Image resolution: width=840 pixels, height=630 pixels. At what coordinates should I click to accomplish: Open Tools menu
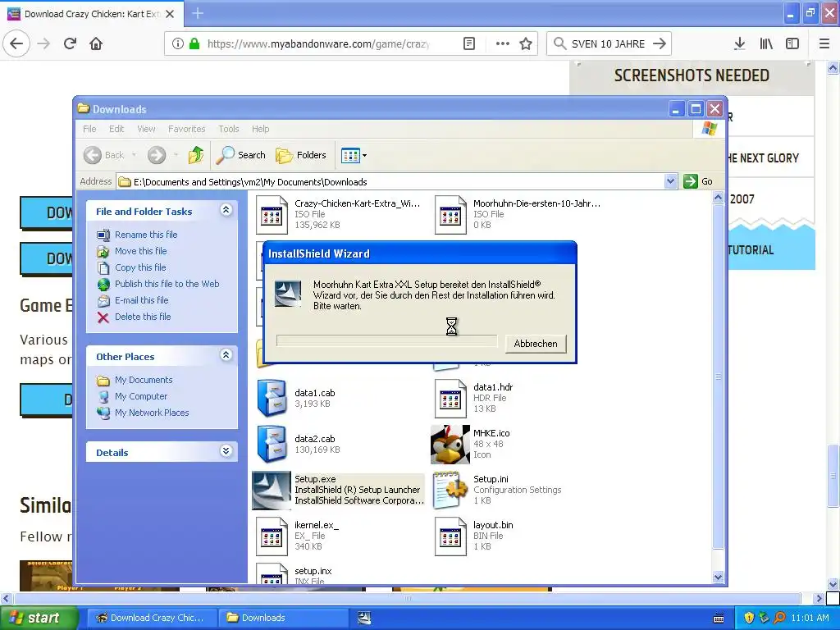point(228,129)
